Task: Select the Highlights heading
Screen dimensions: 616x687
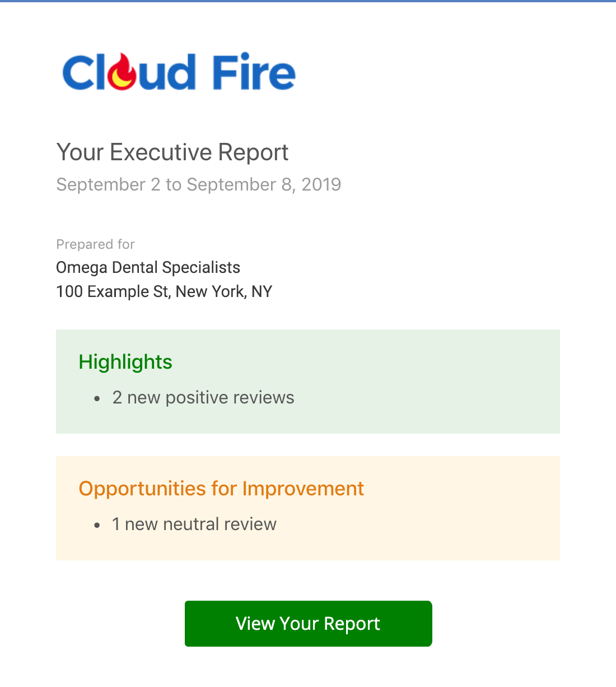Action: click(125, 362)
